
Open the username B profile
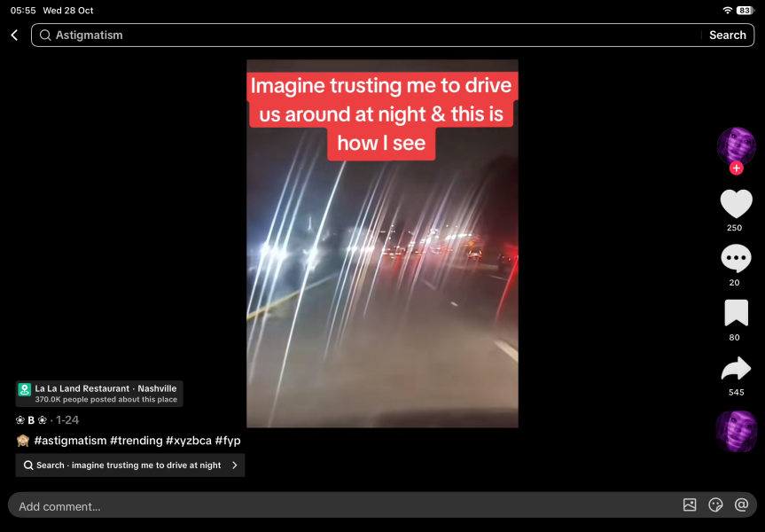pos(31,420)
